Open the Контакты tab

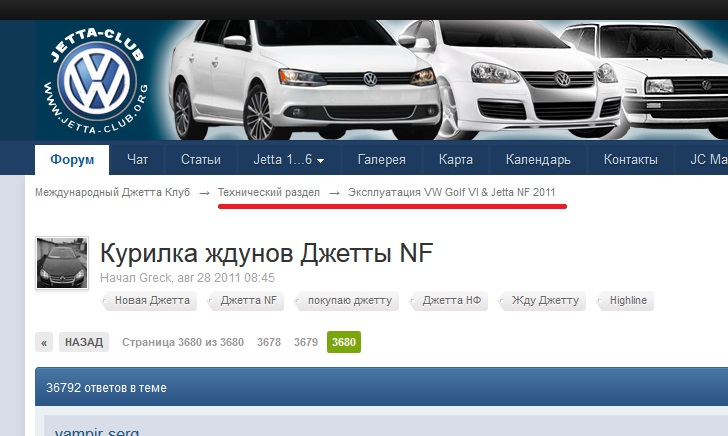(x=630, y=160)
